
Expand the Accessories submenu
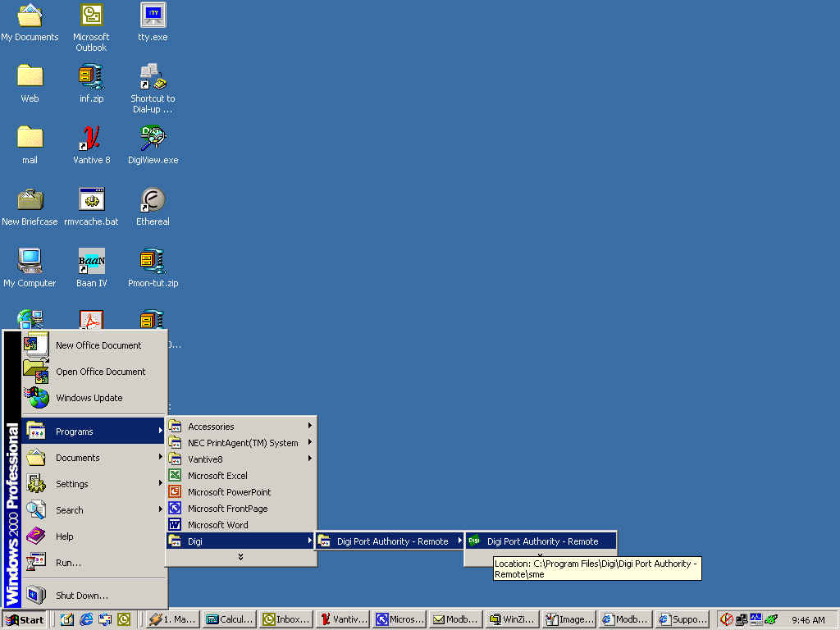(240, 427)
